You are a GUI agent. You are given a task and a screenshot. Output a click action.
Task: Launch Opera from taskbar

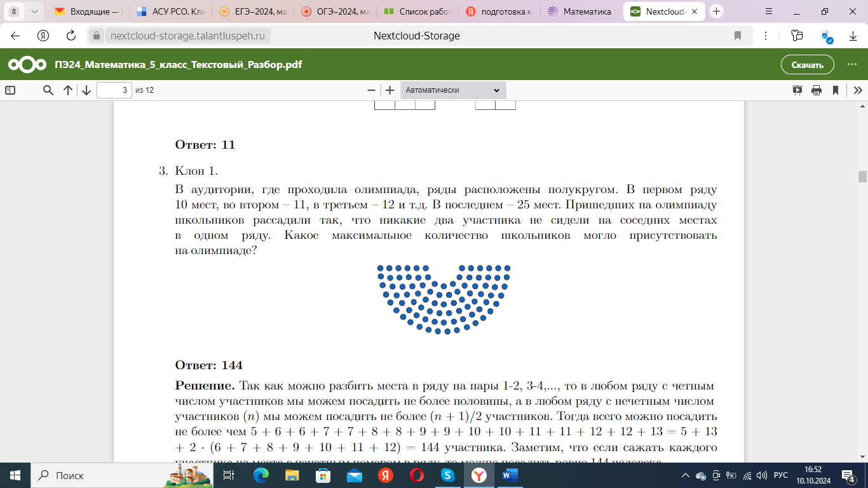pos(417,475)
